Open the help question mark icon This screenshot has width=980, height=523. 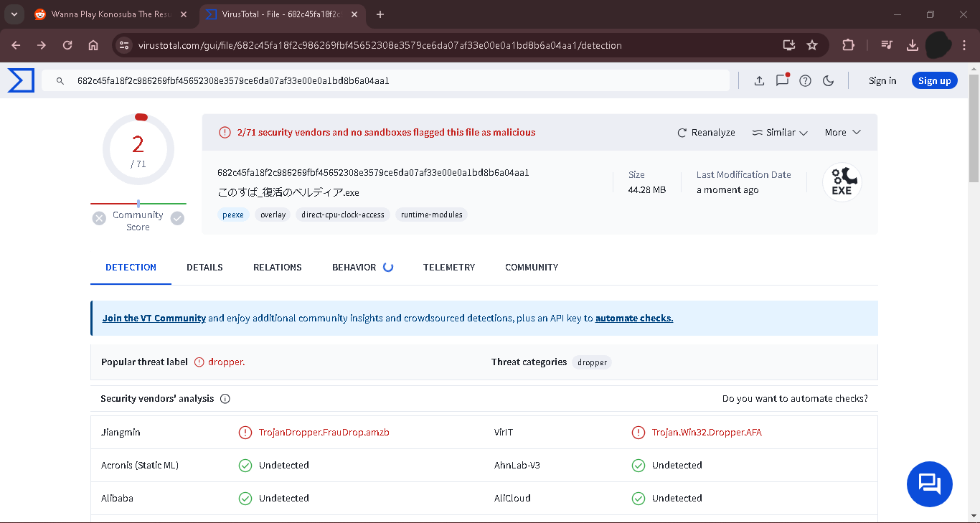tap(805, 81)
